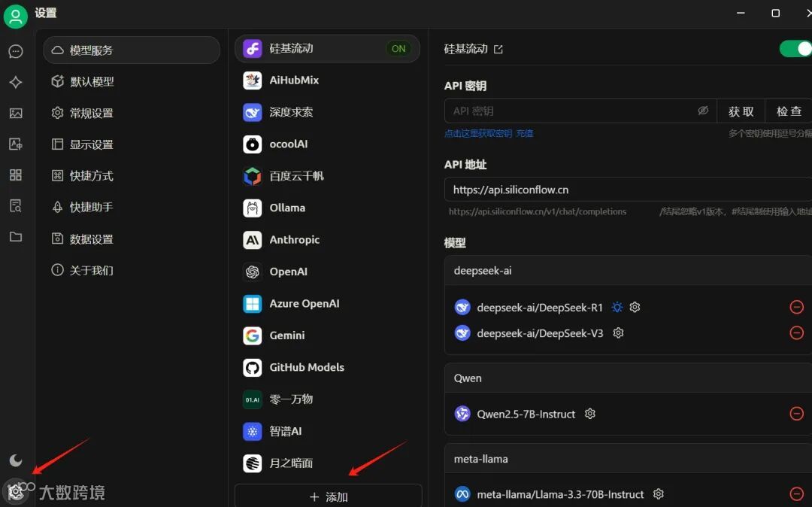Image resolution: width=812 pixels, height=507 pixels.
Task: Select the 零一万物 provider
Action: (x=327, y=399)
